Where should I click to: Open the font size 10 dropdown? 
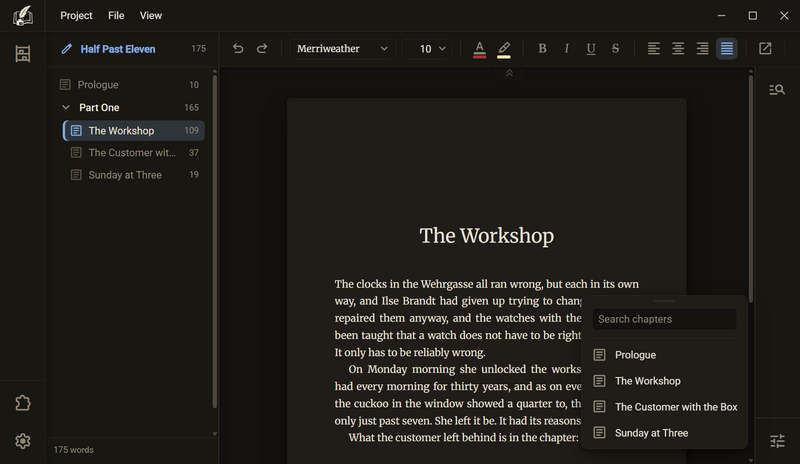tap(427, 48)
